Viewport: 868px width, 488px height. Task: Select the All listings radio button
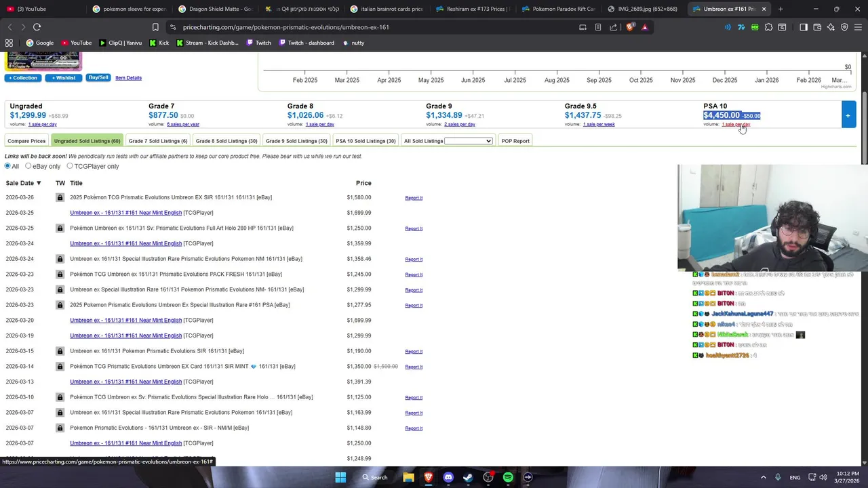click(x=8, y=166)
